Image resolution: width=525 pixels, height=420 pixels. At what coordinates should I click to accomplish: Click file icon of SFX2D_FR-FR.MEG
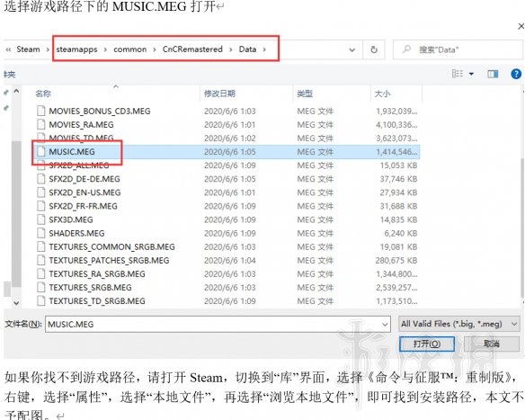tap(40, 206)
